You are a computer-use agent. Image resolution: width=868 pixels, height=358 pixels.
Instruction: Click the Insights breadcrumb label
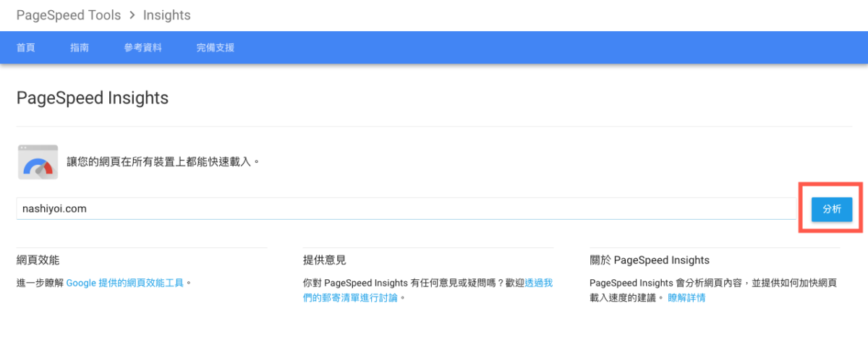tap(167, 15)
